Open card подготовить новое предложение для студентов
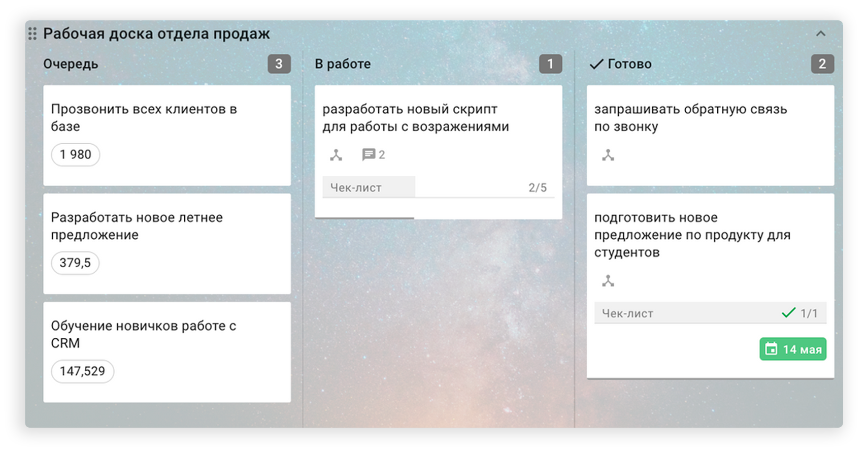868x449 pixels. (x=710, y=286)
